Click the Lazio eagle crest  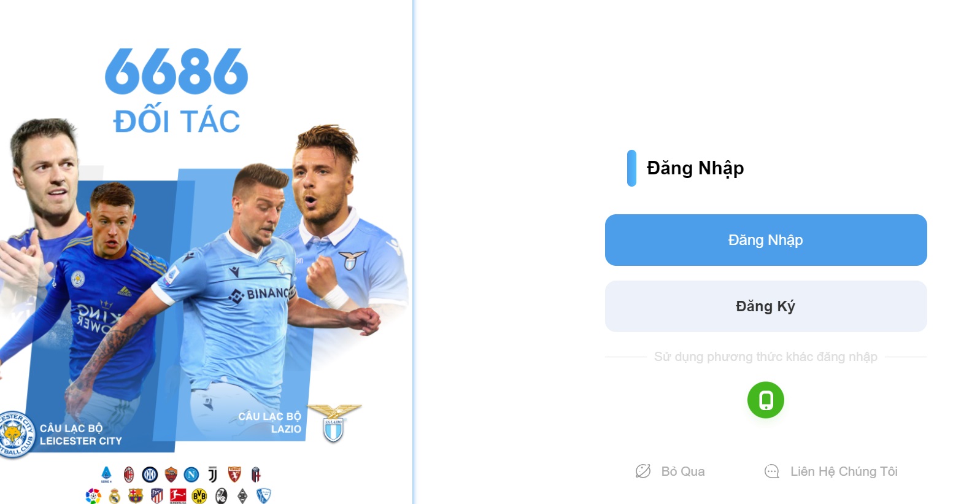pos(334,423)
